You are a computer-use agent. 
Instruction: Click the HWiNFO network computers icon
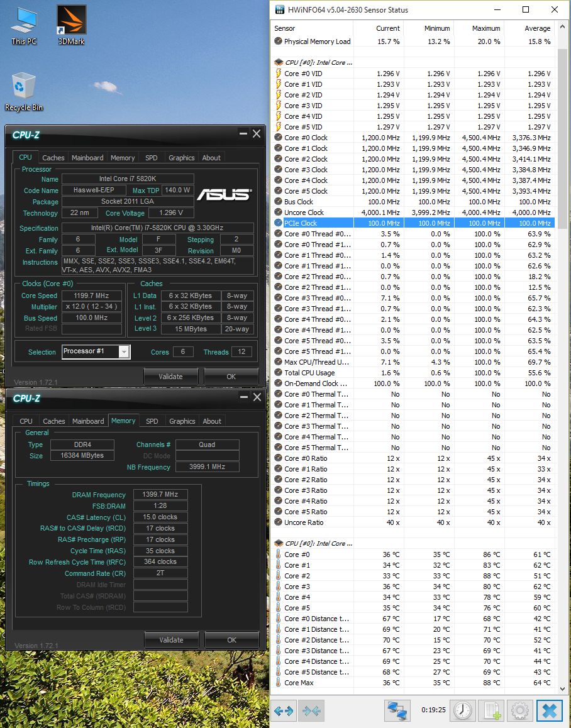pyautogui.click(x=397, y=710)
